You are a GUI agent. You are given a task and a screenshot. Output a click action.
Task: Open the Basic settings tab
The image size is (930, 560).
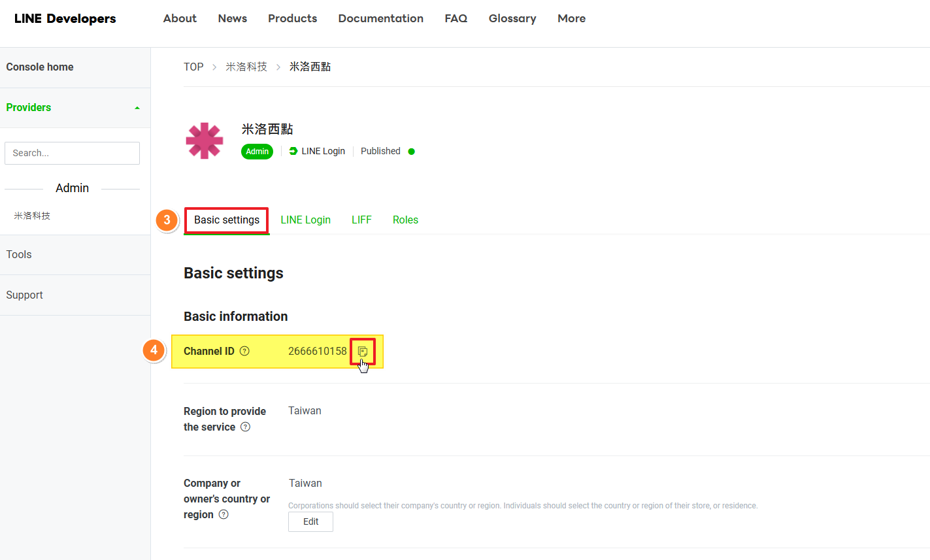click(226, 220)
